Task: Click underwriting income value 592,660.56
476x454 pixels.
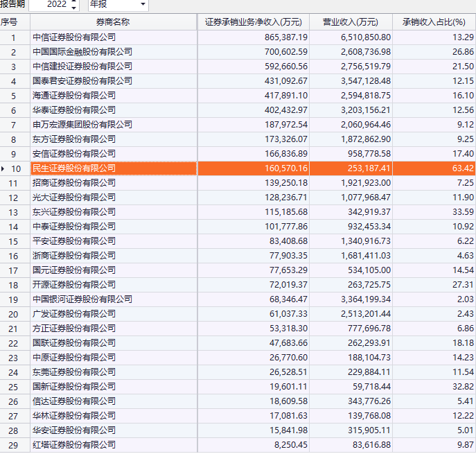Action: click(286, 67)
